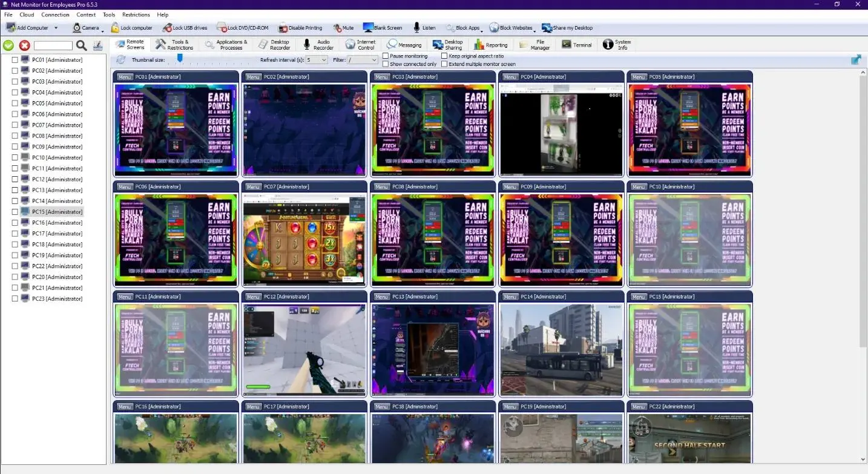This screenshot has height=474, width=868.
Task: Click the pop-out icon above the thumbnail scrollbar
Action: coord(856,59)
